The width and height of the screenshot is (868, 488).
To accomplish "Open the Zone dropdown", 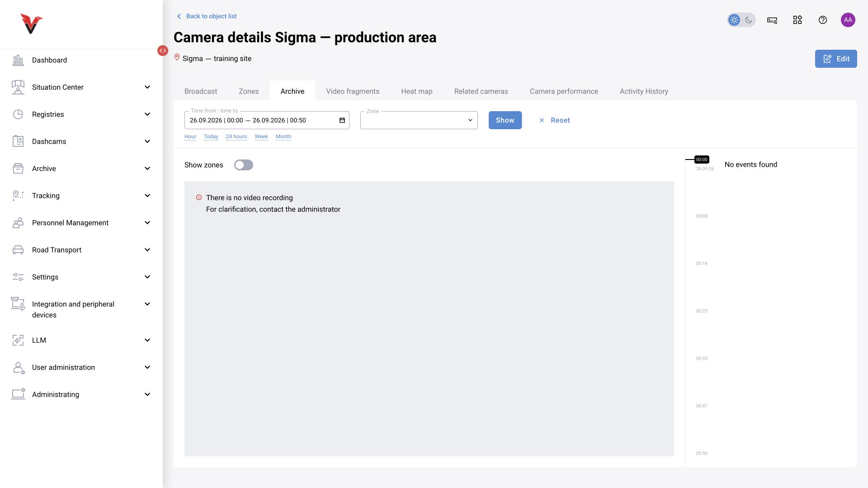I will coord(419,120).
